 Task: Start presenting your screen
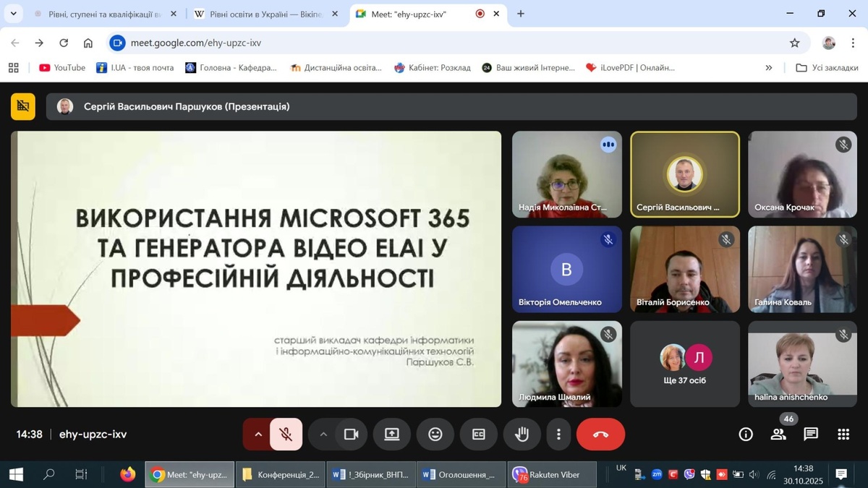(391, 435)
